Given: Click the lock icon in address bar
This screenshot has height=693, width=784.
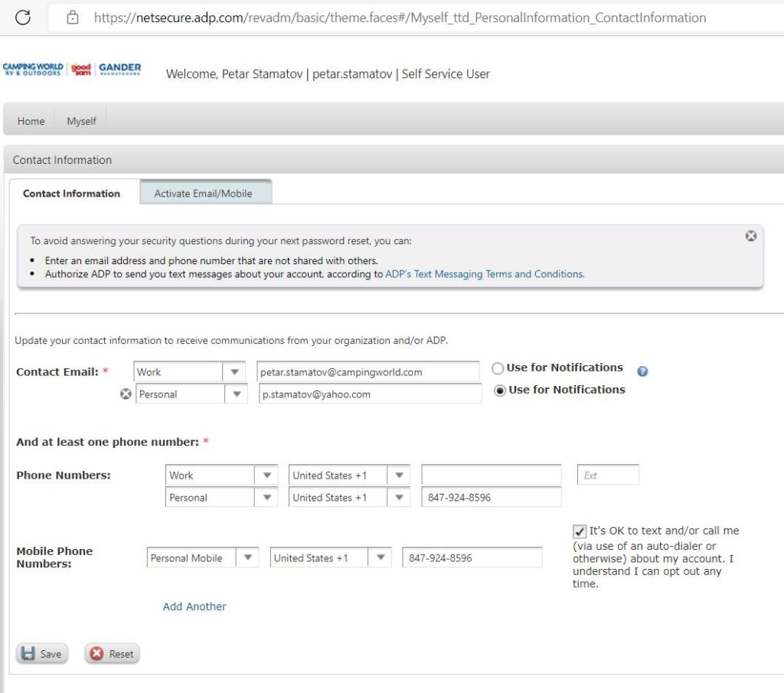Looking at the screenshot, I should [73, 18].
